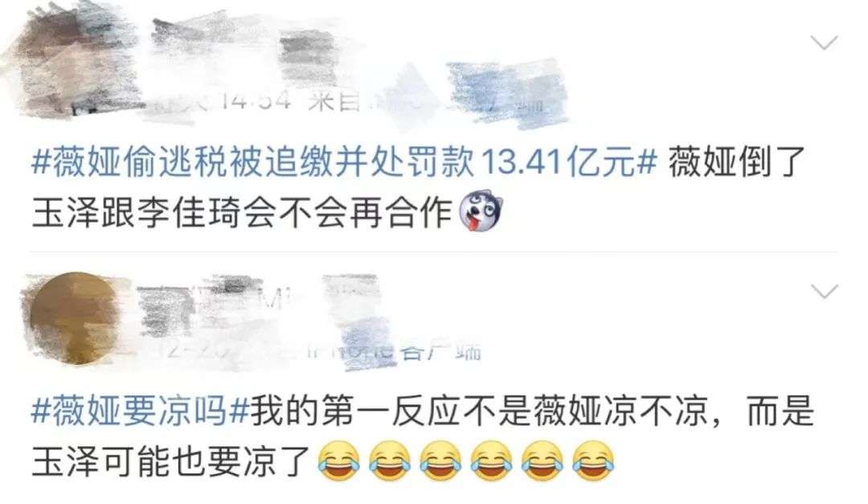Open the post text saying 薇娅倒了
The image size is (868, 504).
click(x=737, y=162)
